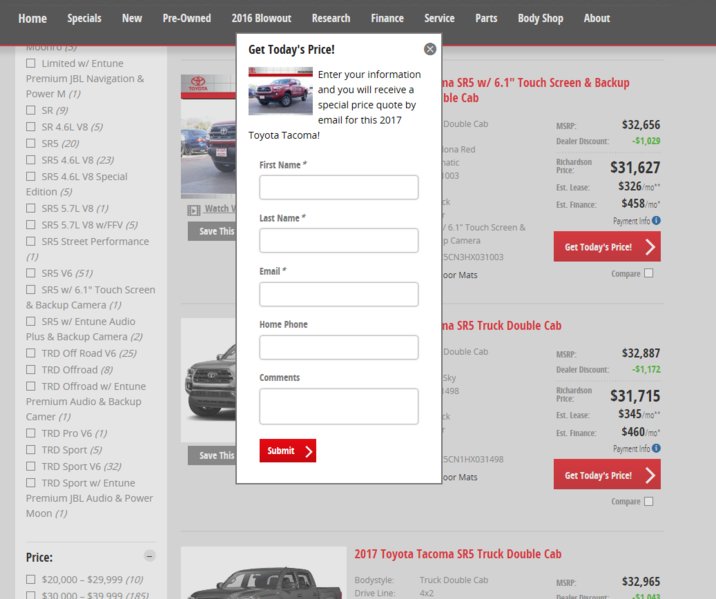The width and height of the screenshot is (716, 599).
Task: Click the red Tacoma thumbnail in popup
Action: tap(280, 91)
